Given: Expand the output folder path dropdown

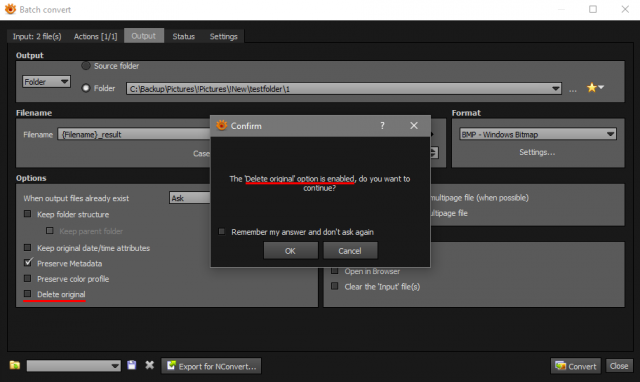Looking at the screenshot, I should tap(556, 89).
